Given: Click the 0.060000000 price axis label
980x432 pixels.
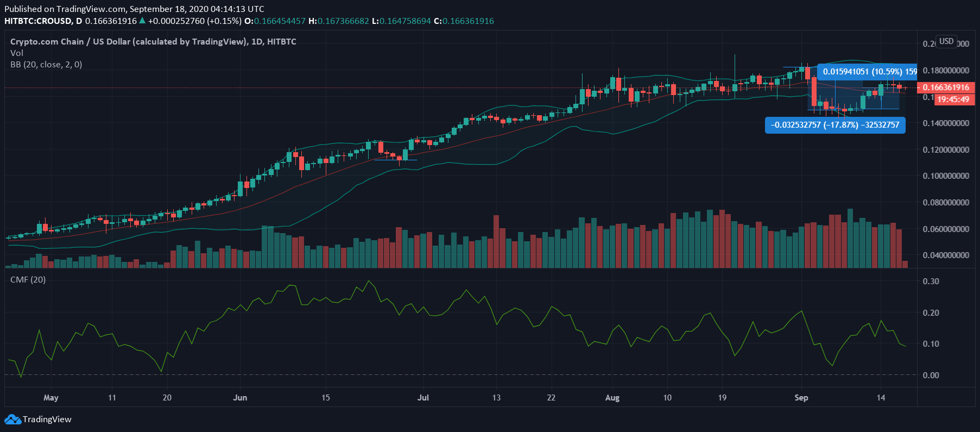Looking at the screenshot, I should [x=946, y=229].
